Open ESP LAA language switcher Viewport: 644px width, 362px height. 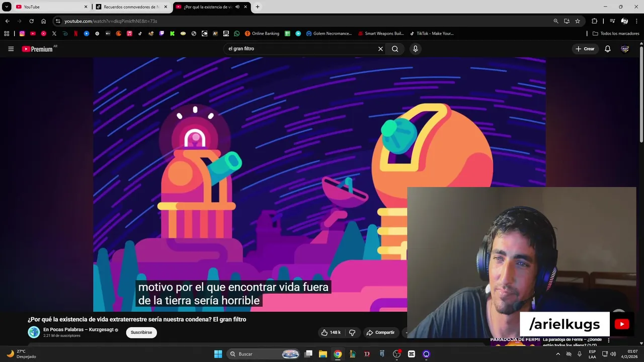coord(592,354)
